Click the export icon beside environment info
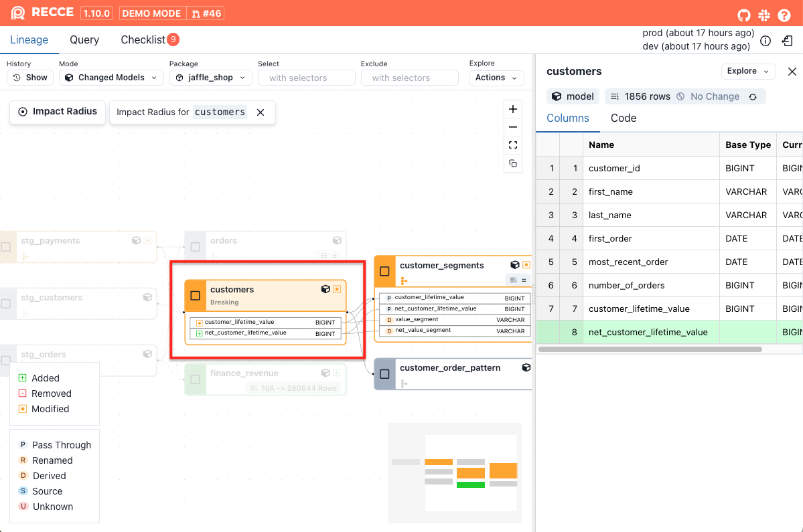Image resolution: width=803 pixels, height=532 pixels. coord(788,41)
